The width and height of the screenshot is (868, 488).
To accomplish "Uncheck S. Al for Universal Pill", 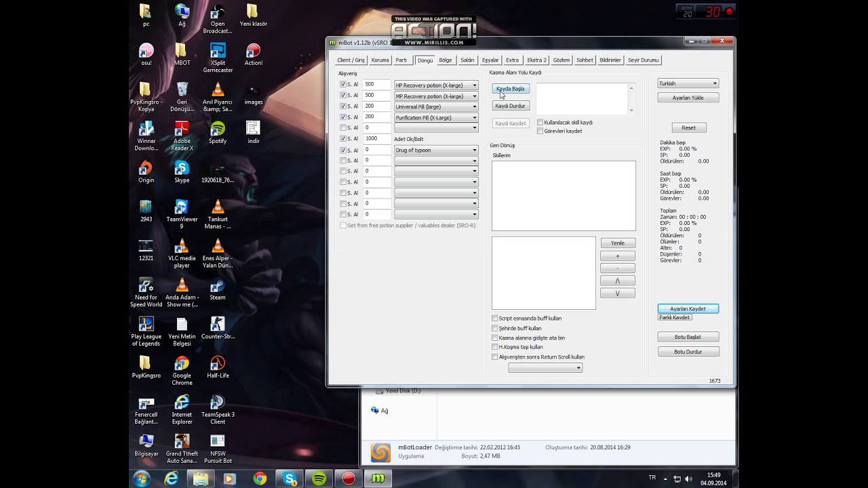I will pyautogui.click(x=343, y=106).
